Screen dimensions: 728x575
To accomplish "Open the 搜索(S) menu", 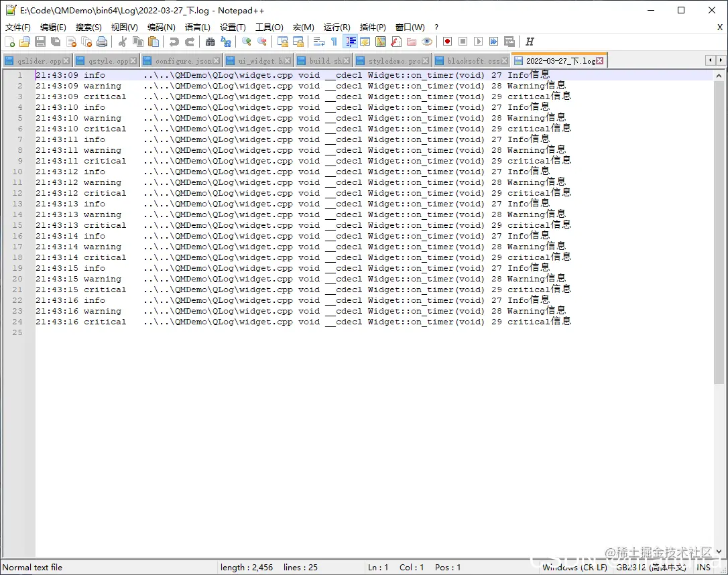I will 88,27.
